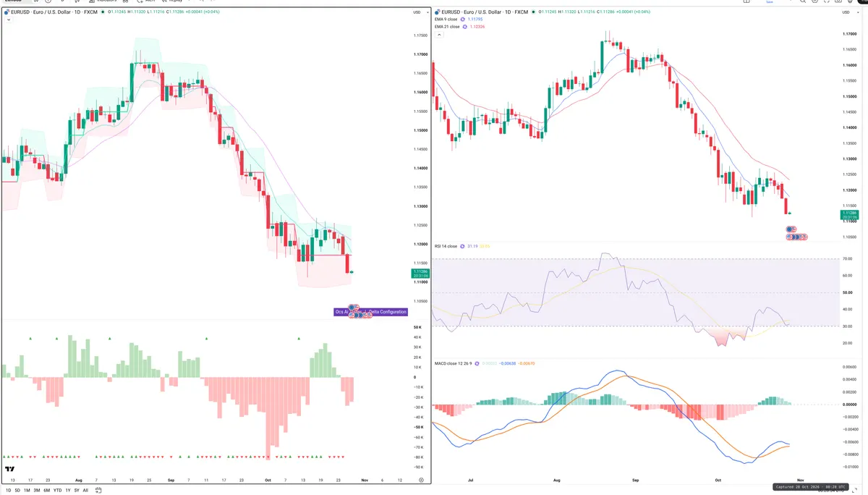Click the Nov label on the left time axis
The width and height of the screenshot is (868, 495).
(365, 479)
